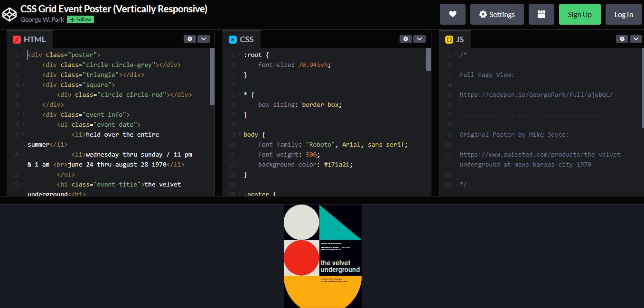Collapse the .poster rule in CSS
This screenshot has height=308, width=644.
240,194
